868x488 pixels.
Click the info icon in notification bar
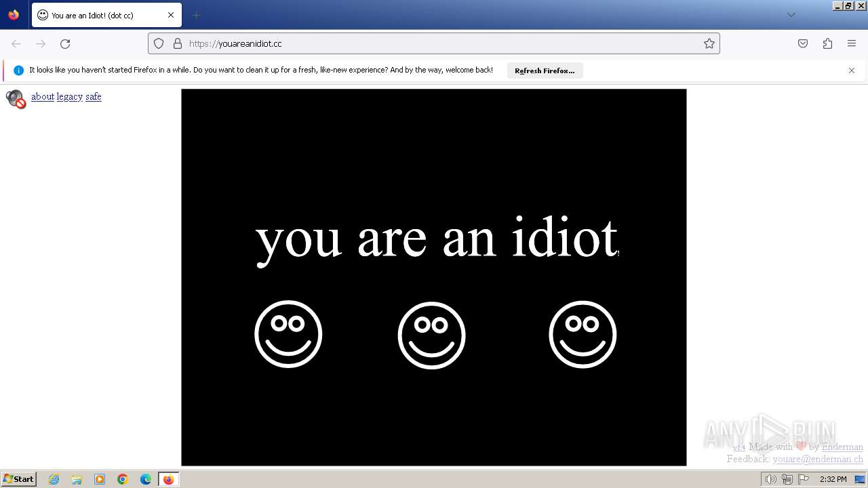pyautogui.click(x=18, y=70)
